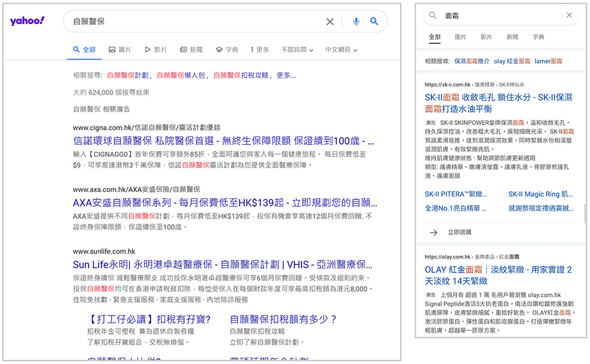
Task: Start voice search with the microphone icon
Action: pos(356,21)
